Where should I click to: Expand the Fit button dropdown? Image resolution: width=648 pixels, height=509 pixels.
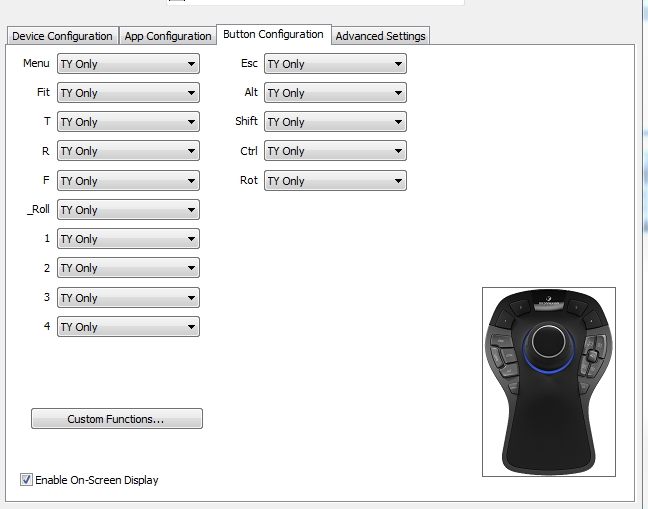click(128, 93)
